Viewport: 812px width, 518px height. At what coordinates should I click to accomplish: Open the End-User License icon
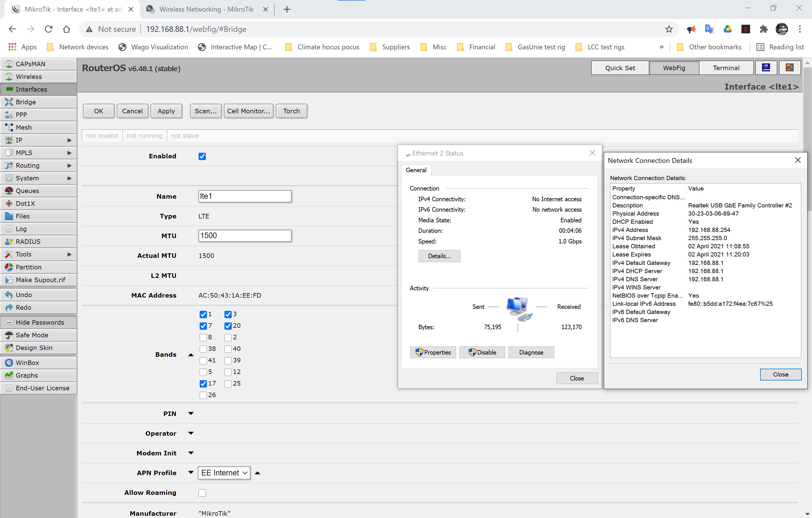click(x=9, y=388)
